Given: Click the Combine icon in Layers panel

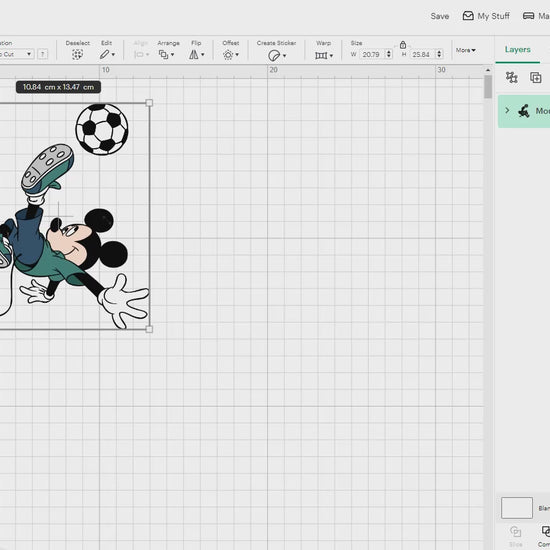Looking at the screenshot, I should 545,531.
